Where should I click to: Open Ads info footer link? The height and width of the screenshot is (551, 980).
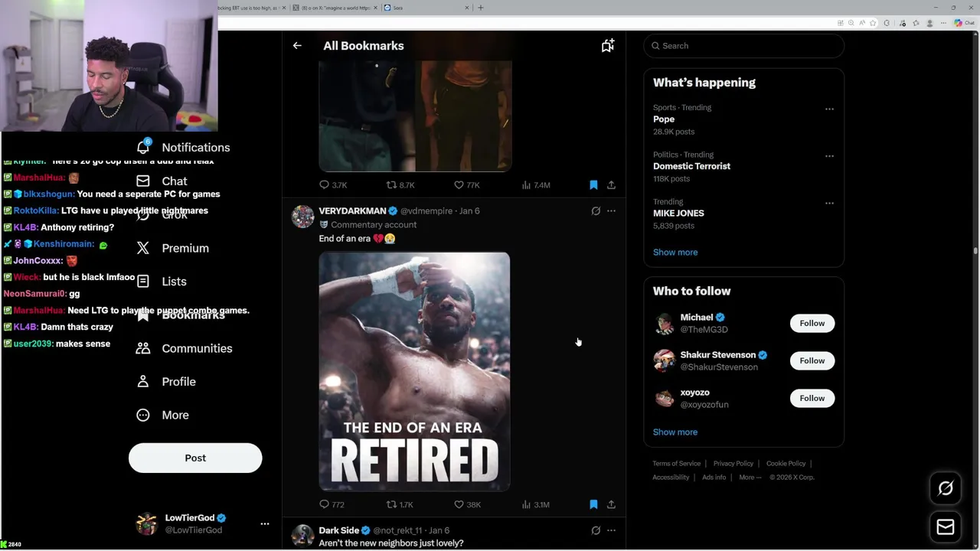[714, 478]
